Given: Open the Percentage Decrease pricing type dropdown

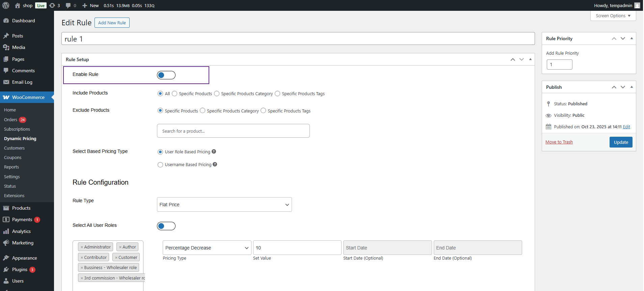Looking at the screenshot, I should [207, 248].
